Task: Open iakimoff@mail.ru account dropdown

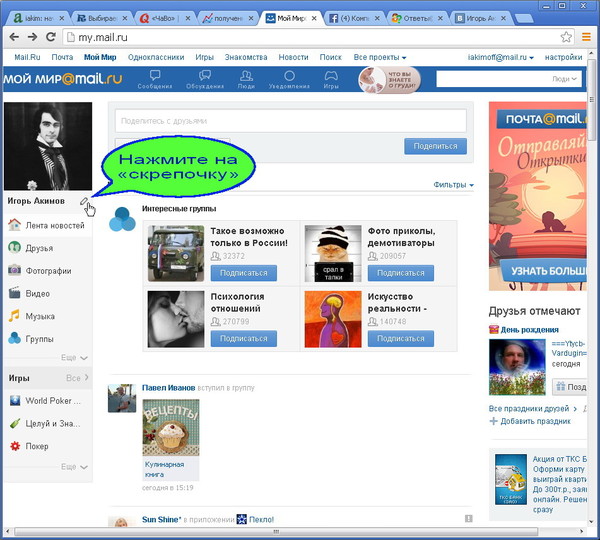Action: 501,57
